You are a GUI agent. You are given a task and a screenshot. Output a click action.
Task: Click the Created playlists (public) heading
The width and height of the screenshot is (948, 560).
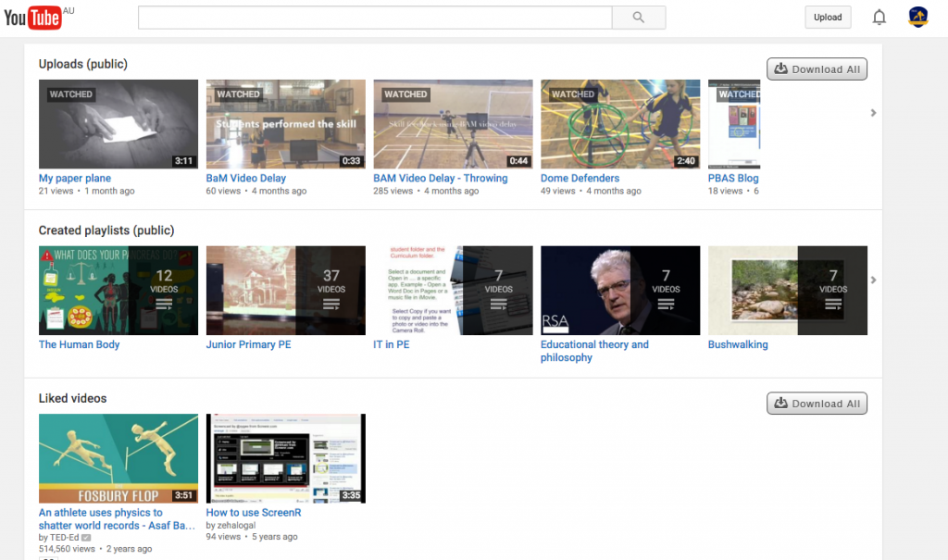106,230
